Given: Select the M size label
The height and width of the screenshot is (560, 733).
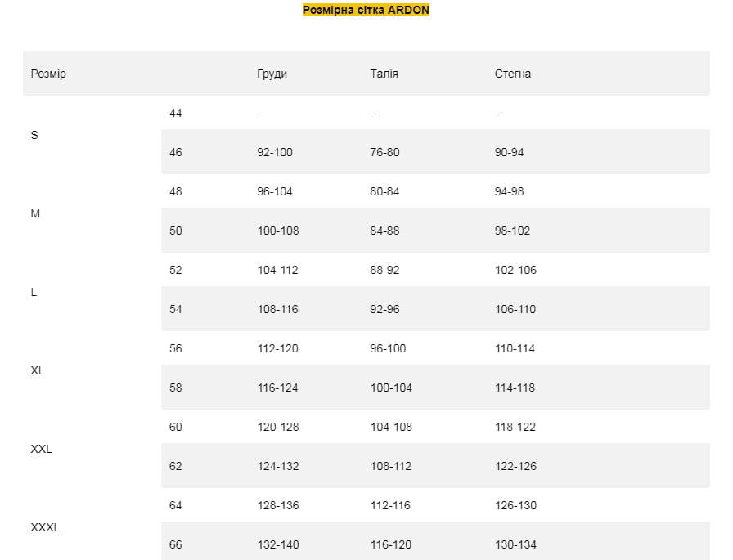Looking at the screenshot, I should 35,214.
